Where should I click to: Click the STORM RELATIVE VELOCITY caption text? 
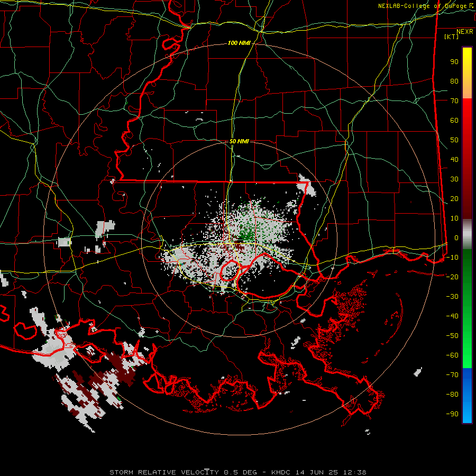164,472
